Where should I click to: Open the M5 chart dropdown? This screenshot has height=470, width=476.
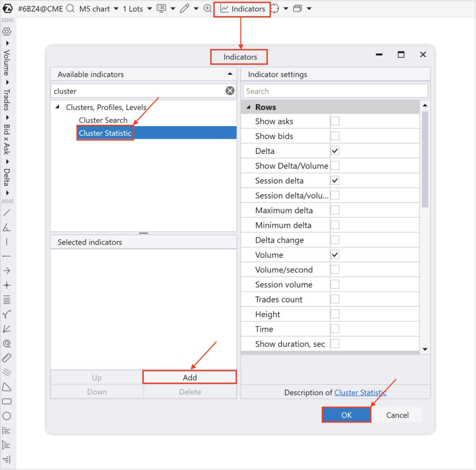(x=98, y=8)
